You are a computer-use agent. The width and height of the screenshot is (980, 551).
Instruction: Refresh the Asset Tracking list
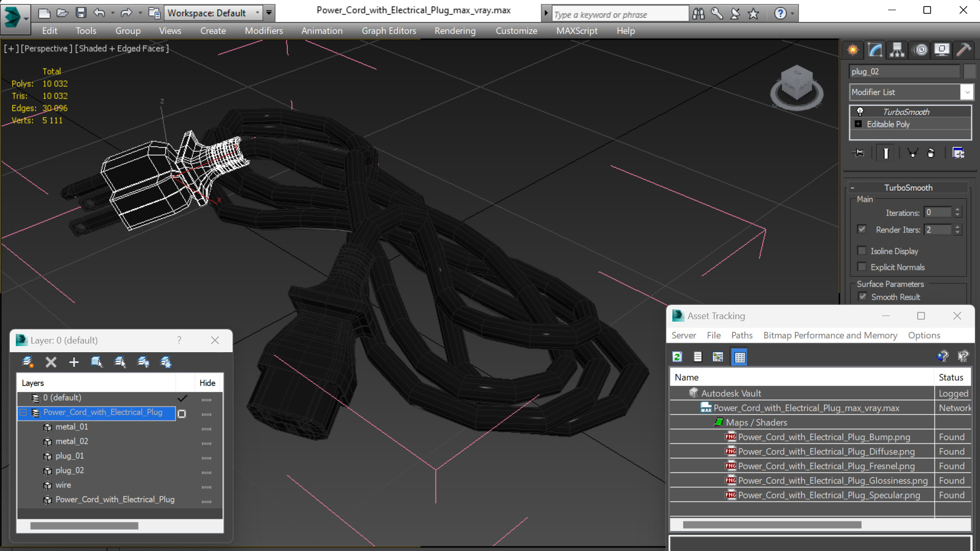pos(677,357)
